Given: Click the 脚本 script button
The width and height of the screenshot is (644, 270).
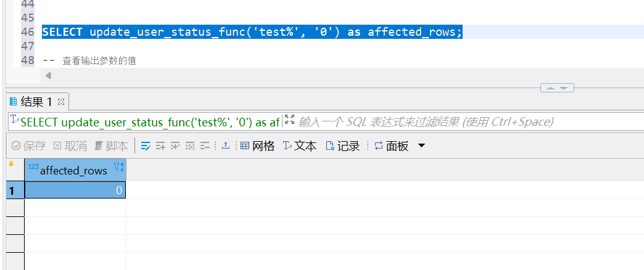Looking at the screenshot, I should click(111, 146).
